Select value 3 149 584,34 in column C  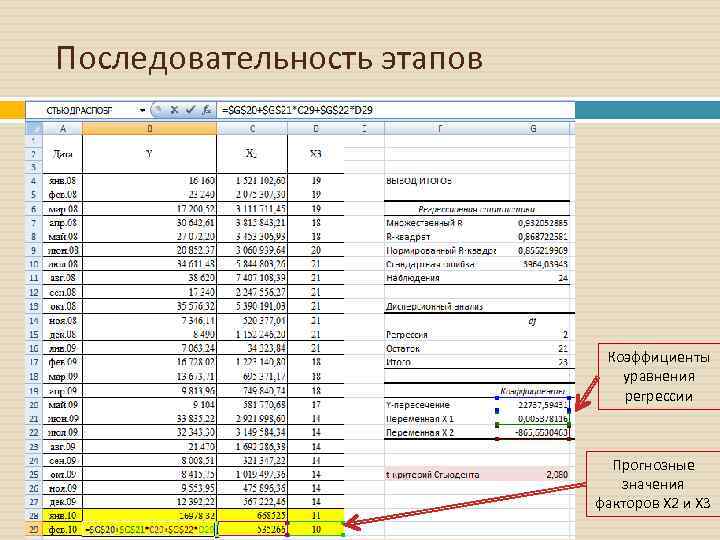click(252, 433)
